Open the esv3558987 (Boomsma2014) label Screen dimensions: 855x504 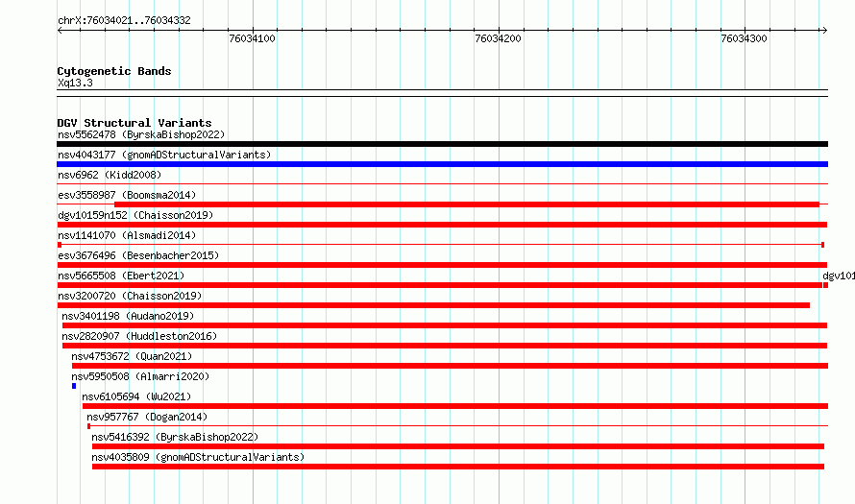pos(127,195)
